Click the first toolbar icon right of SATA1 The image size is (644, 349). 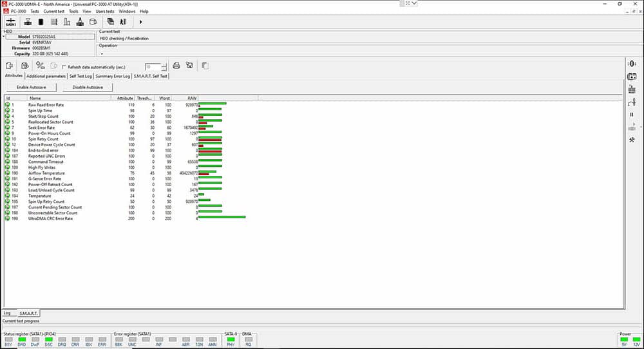(28, 22)
